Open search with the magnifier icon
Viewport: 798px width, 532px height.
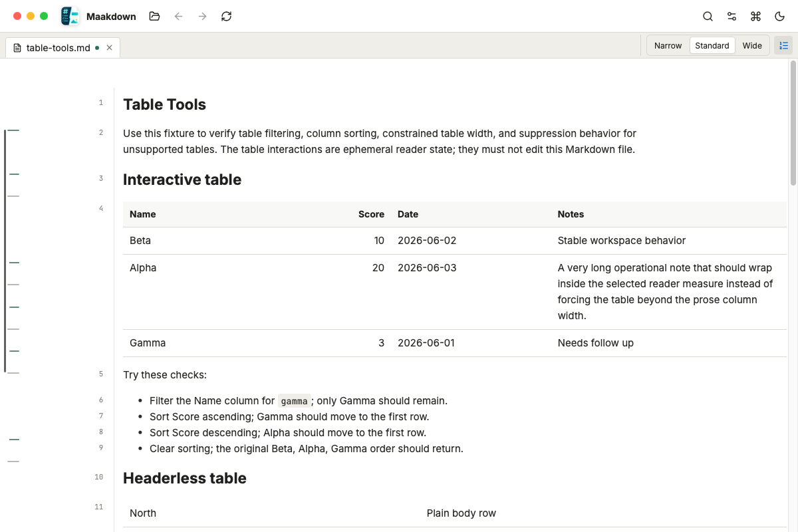pos(708,16)
